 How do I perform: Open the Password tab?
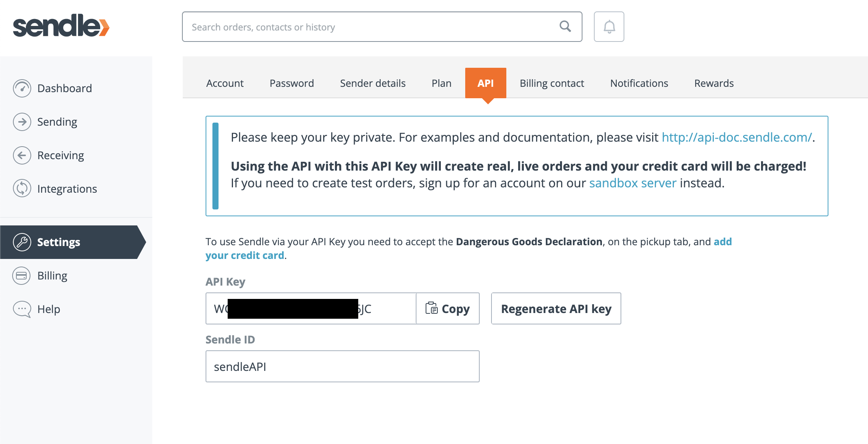pos(292,83)
